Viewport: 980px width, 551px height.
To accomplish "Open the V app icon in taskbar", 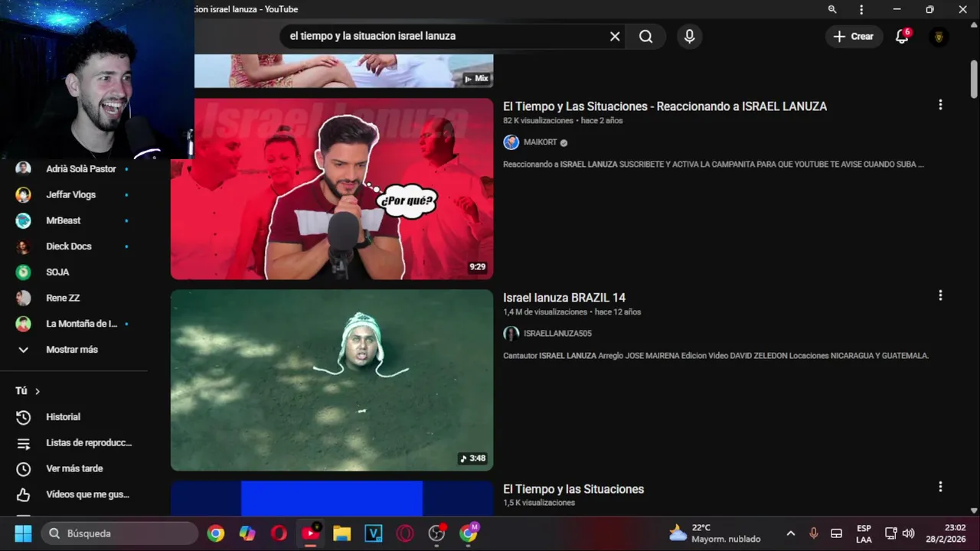I will [x=374, y=533].
